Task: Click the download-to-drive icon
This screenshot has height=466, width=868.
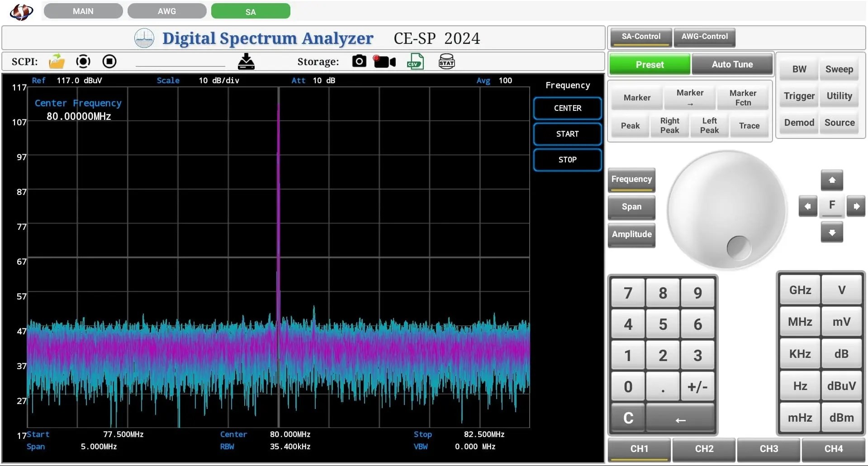Action: click(246, 61)
